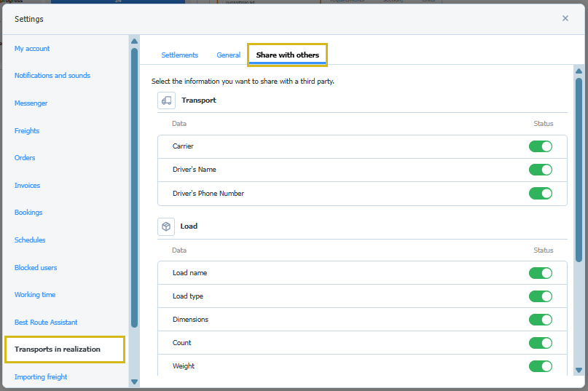588x391 pixels.
Task: Click the Transport truck icon
Action: point(166,100)
